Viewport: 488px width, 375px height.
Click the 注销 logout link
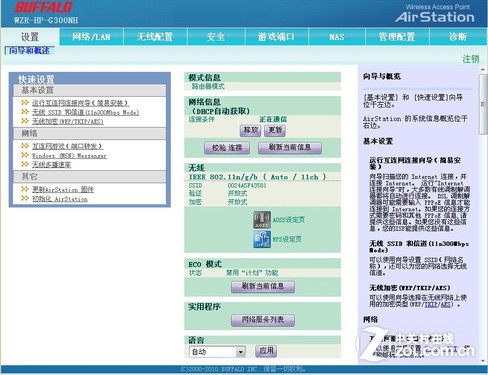pos(471,59)
